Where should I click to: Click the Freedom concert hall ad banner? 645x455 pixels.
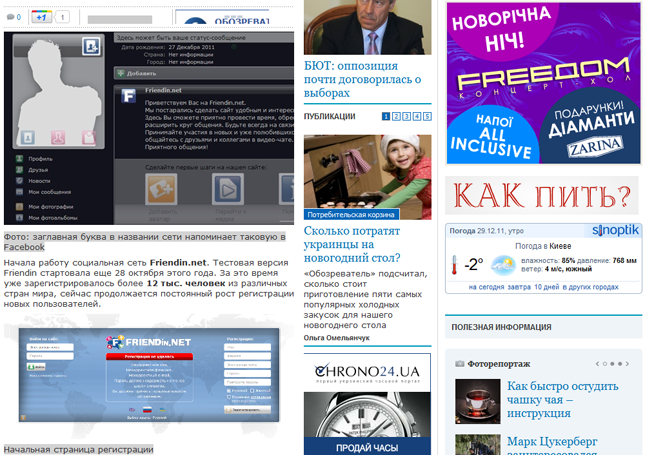point(543,82)
